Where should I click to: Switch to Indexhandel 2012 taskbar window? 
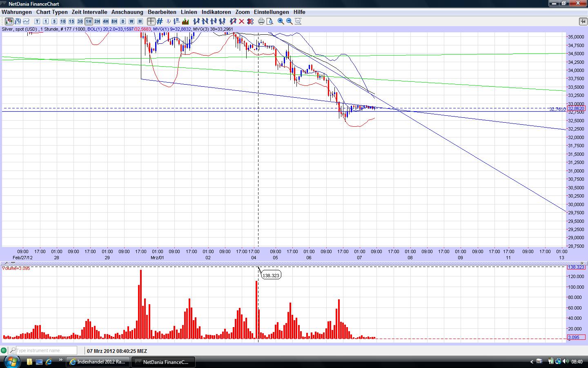point(98,362)
